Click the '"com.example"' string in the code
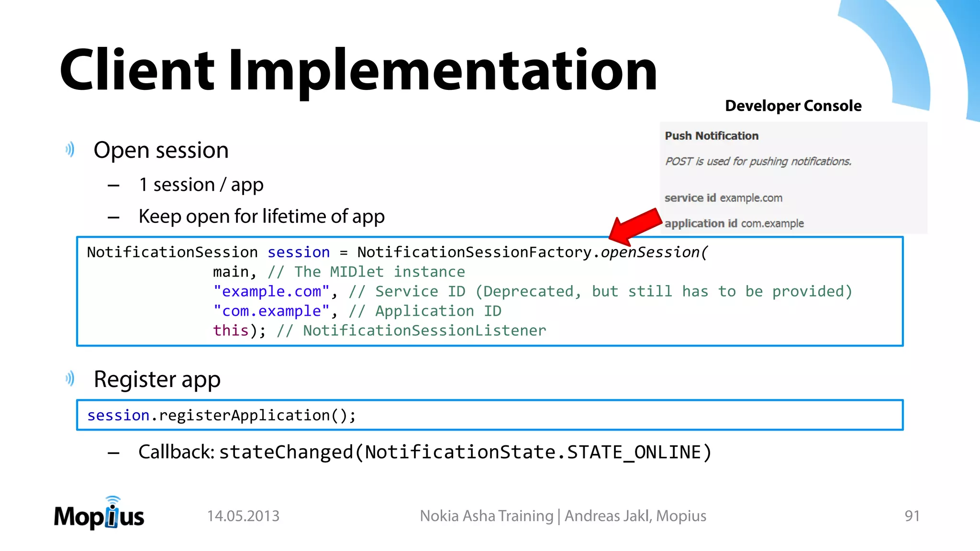980x551 pixels. tap(271, 311)
